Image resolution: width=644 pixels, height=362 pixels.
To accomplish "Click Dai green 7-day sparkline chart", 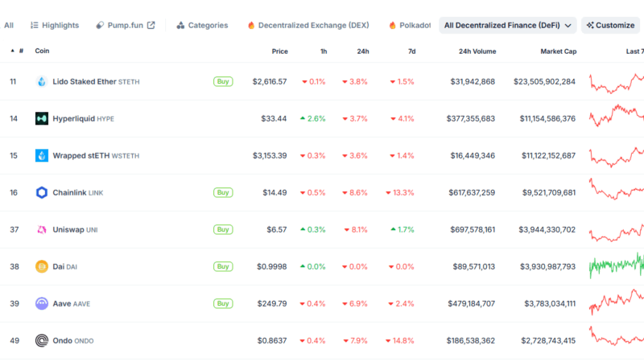I will pyautogui.click(x=617, y=265).
